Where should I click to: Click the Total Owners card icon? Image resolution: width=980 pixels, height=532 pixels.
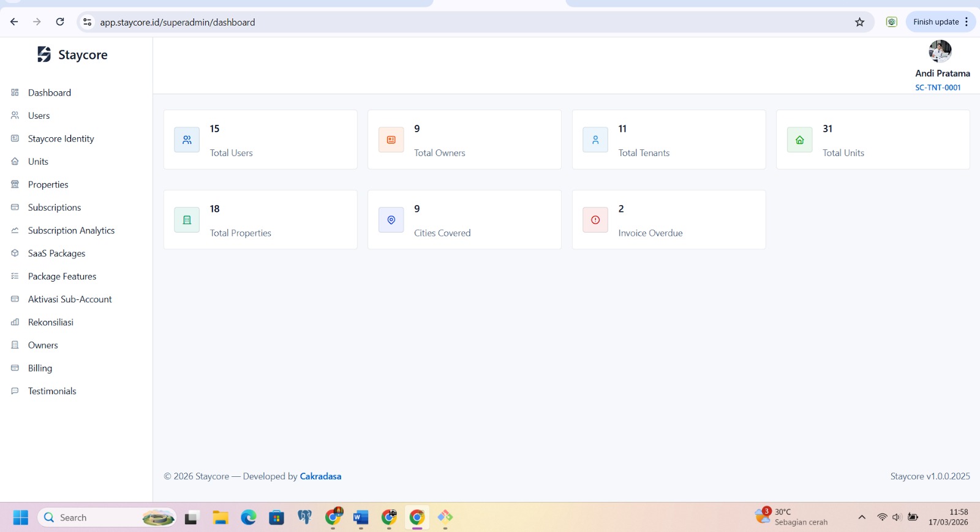391,140
